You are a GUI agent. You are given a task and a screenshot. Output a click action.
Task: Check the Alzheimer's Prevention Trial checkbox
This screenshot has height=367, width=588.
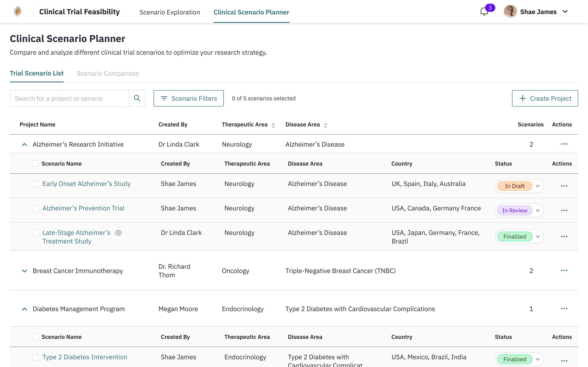[x=35, y=208]
